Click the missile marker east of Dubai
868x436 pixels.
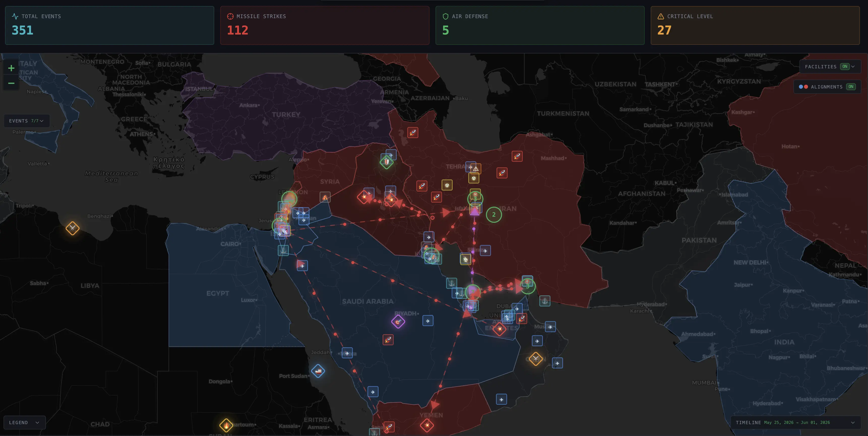tap(522, 318)
